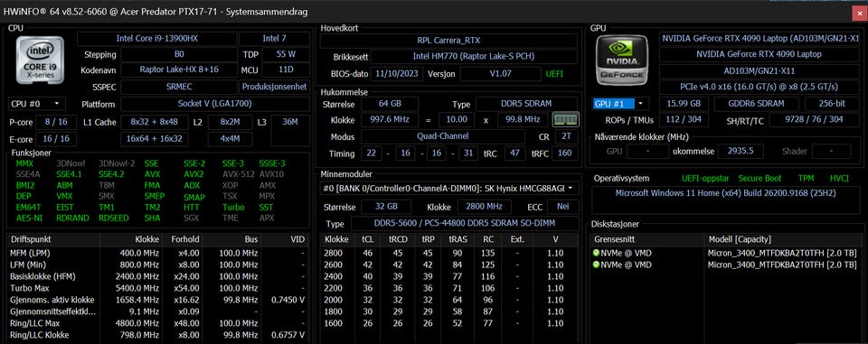
Task: Click the Grensesnitt column header
Action: point(647,239)
